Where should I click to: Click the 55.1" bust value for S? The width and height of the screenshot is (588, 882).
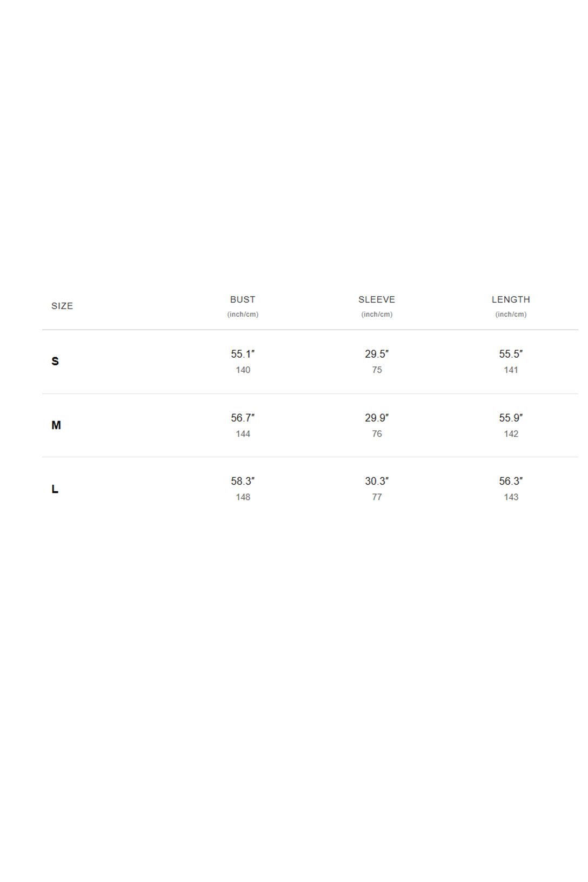point(243,354)
